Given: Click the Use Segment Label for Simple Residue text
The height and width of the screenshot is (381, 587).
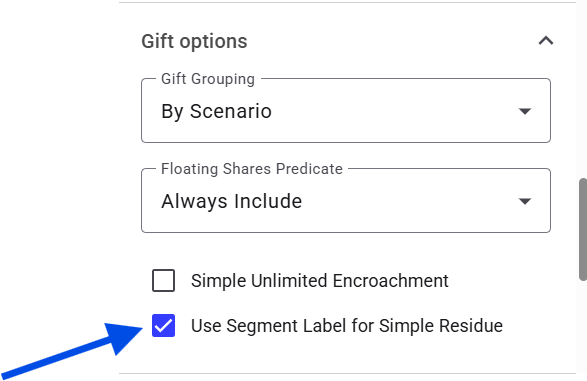Looking at the screenshot, I should [347, 326].
